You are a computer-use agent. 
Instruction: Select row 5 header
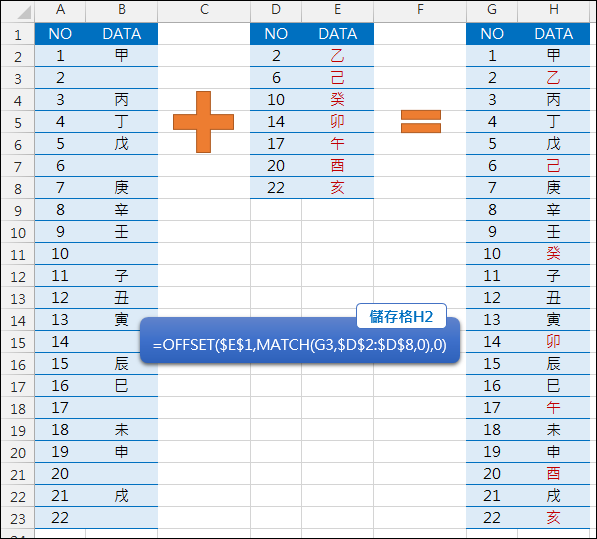coord(18,122)
